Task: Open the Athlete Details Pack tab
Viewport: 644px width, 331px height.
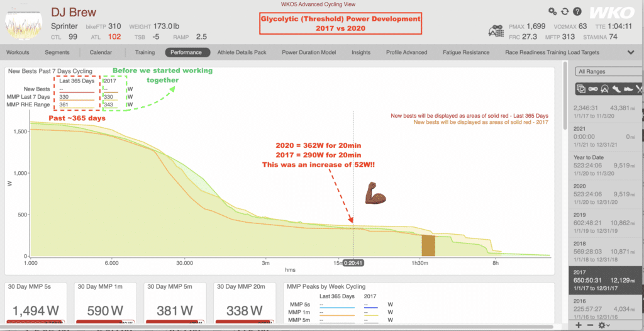Action: coord(241,52)
